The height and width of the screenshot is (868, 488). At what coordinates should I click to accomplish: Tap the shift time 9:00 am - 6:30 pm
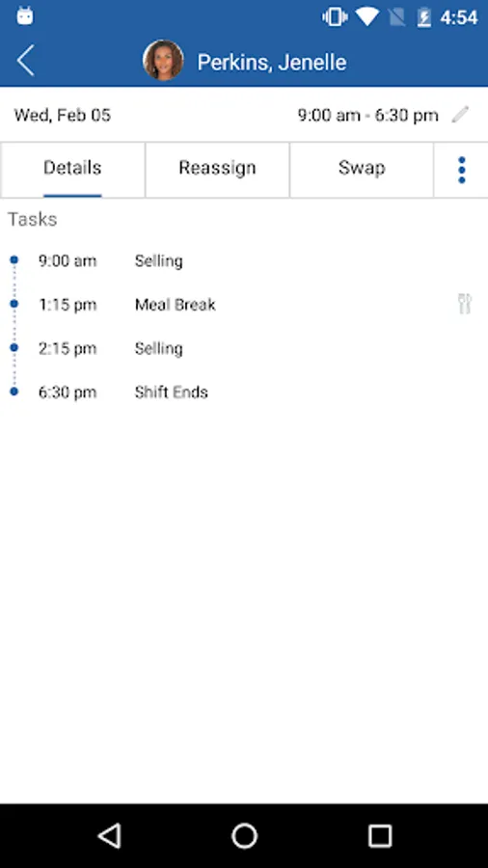[x=368, y=115]
